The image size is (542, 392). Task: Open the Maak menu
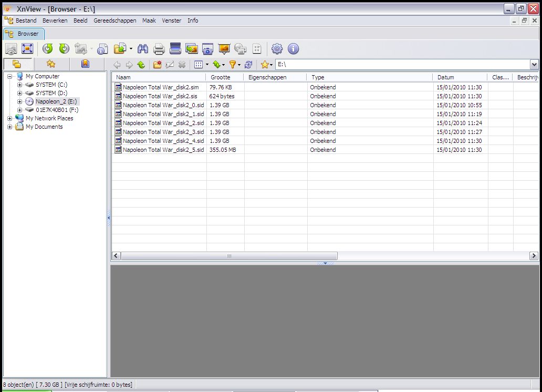click(149, 20)
